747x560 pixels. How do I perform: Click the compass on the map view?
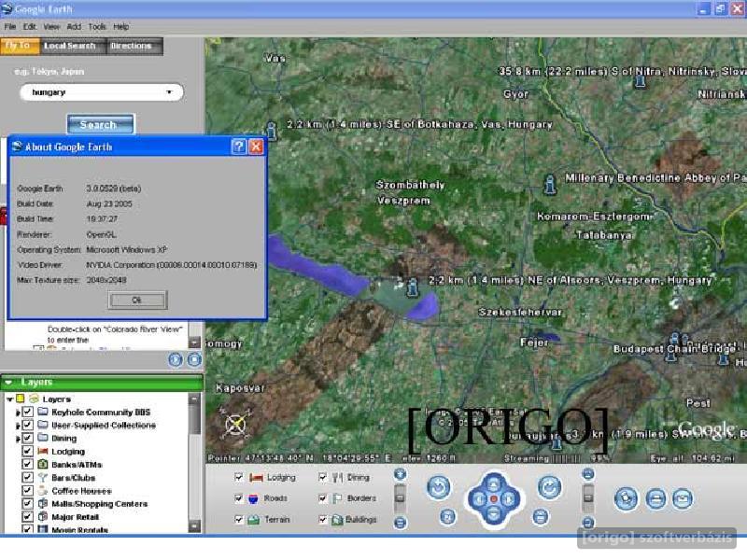[235, 423]
